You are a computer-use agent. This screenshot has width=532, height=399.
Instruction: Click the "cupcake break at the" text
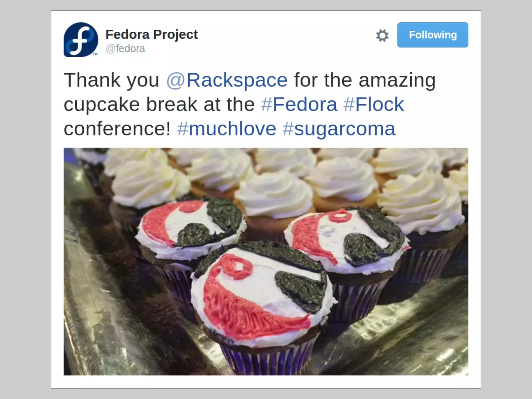pyautogui.click(x=159, y=104)
